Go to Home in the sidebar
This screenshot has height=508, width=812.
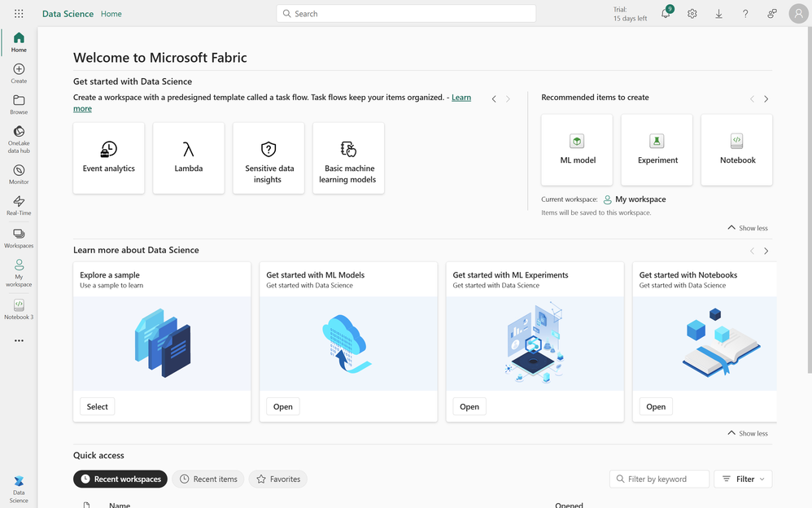[x=19, y=42]
